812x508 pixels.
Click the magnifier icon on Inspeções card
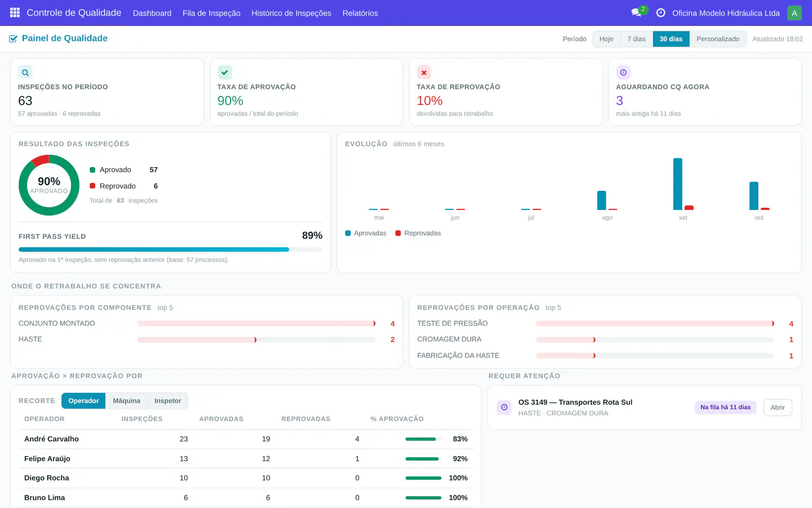point(25,72)
